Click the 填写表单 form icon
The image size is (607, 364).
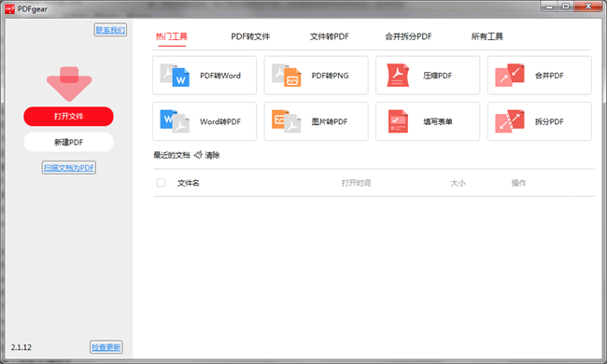398,121
